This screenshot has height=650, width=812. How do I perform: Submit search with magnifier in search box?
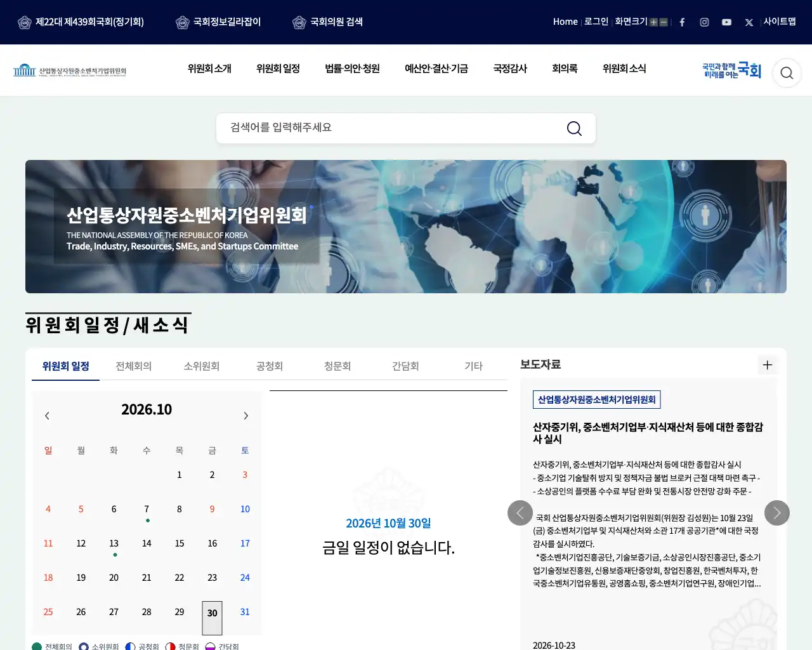(x=574, y=128)
